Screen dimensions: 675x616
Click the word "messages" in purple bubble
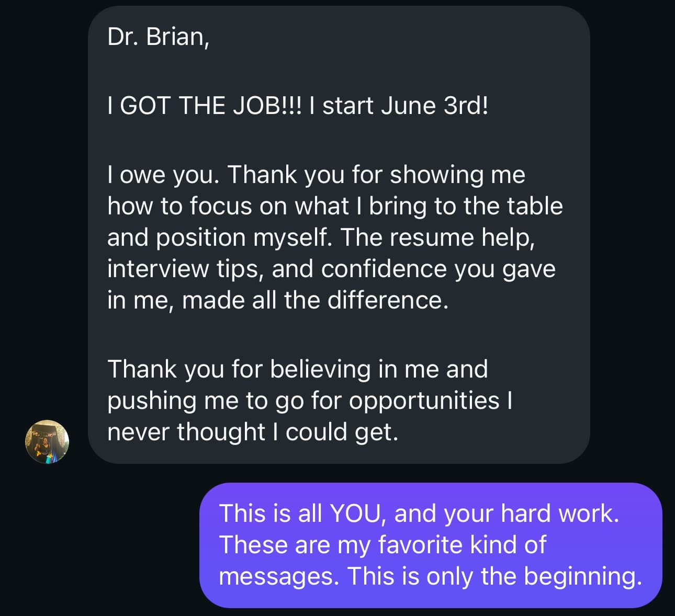[279, 576]
